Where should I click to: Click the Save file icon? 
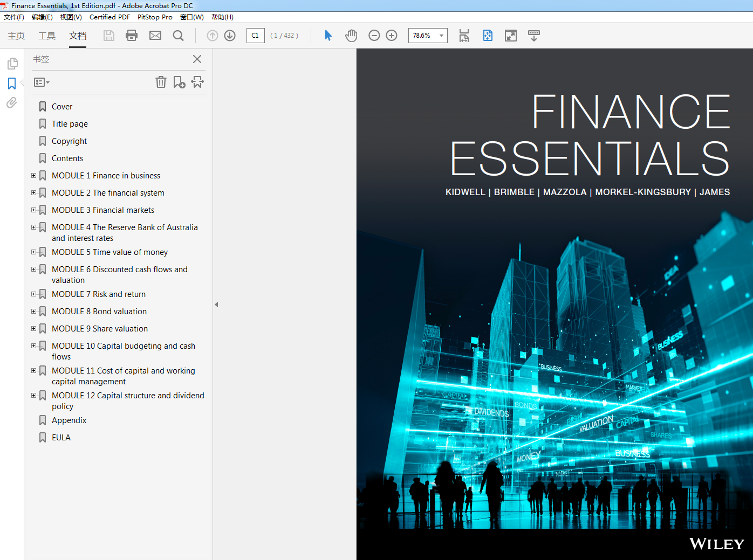pos(109,36)
